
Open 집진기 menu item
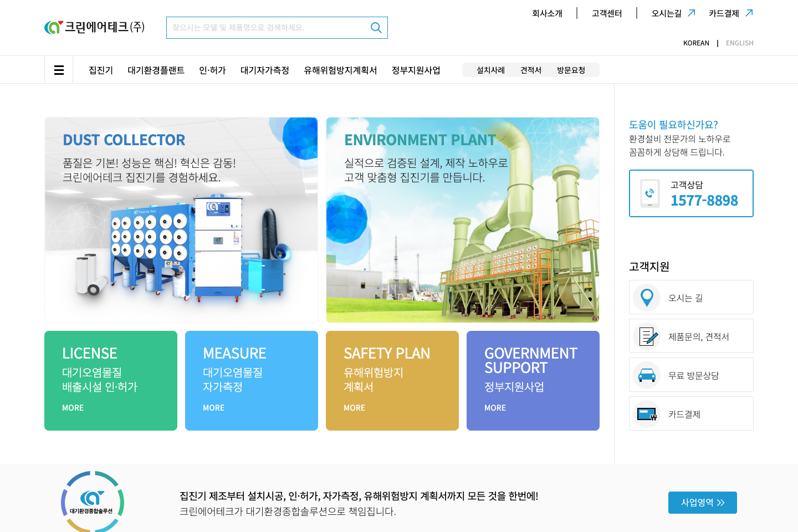(101, 70)
